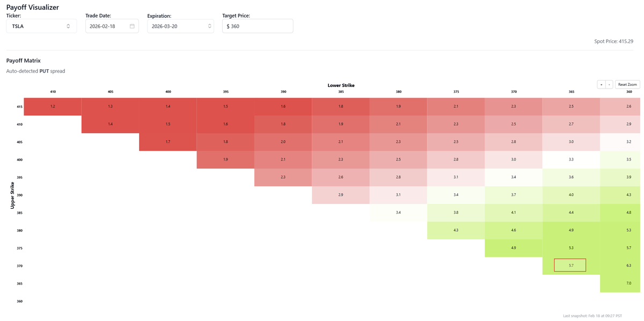Click the zoom in plus button
This screenshot has width=644, height=321.
point(601,84)
